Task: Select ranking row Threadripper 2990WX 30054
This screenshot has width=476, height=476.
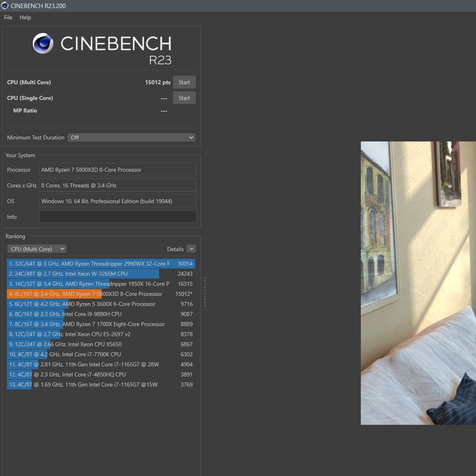Action: pyautogui.click(x=101, y=264)
